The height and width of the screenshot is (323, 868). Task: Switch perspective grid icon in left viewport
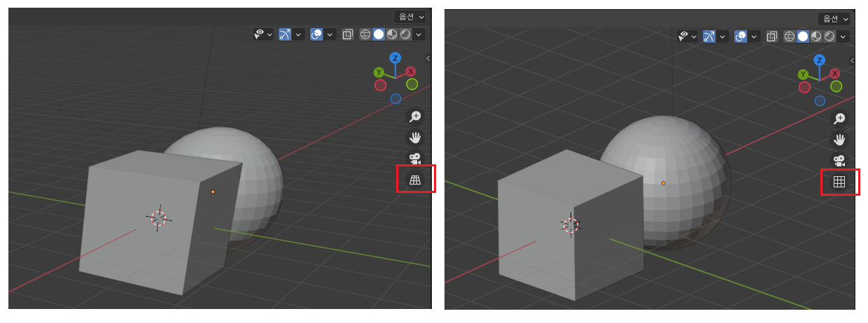[415, 180]
